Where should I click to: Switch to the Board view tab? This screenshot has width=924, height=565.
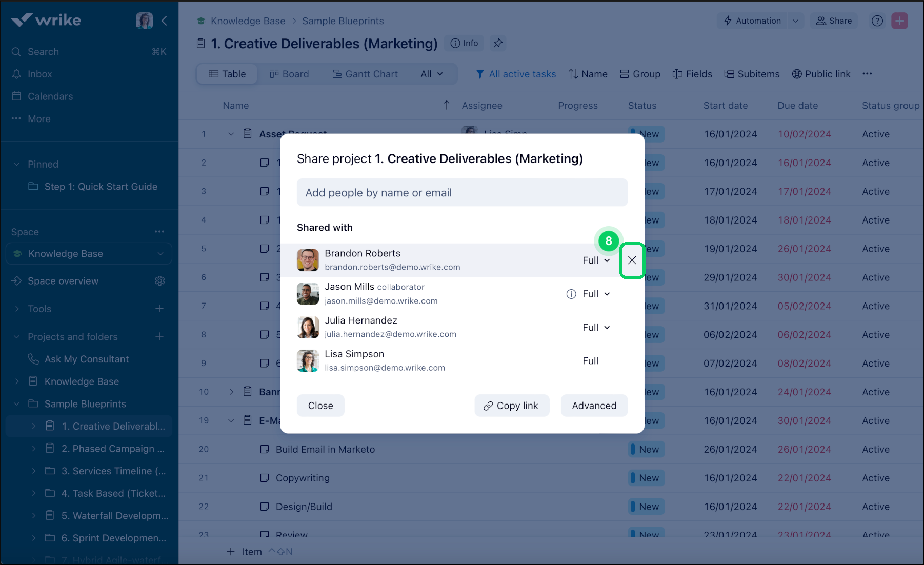pos(290,74)
